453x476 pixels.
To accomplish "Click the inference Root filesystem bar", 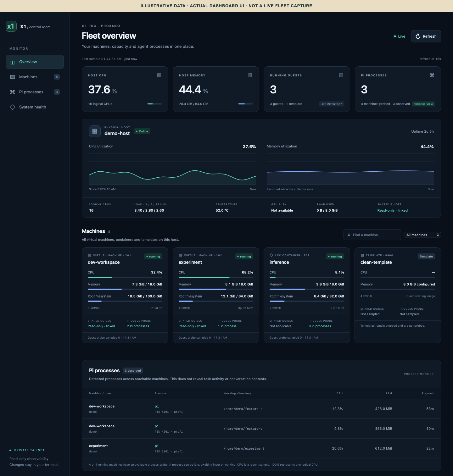I will [307, 301].
